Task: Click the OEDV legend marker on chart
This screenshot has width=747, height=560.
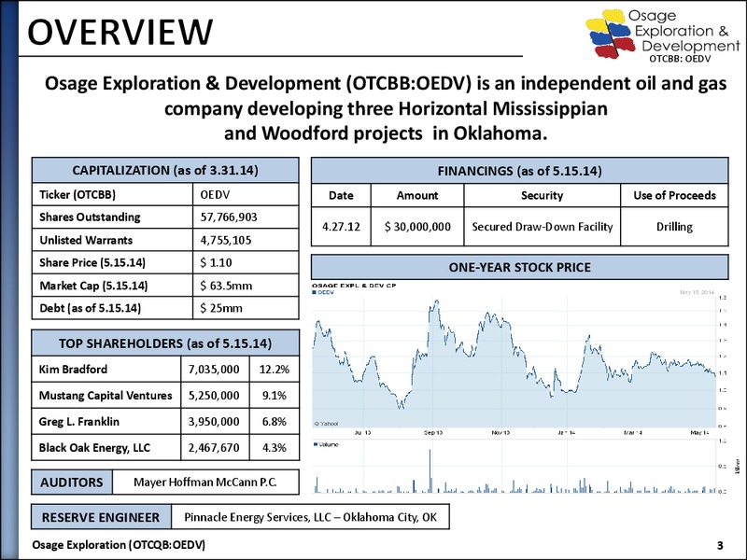Action: (315, 292)
